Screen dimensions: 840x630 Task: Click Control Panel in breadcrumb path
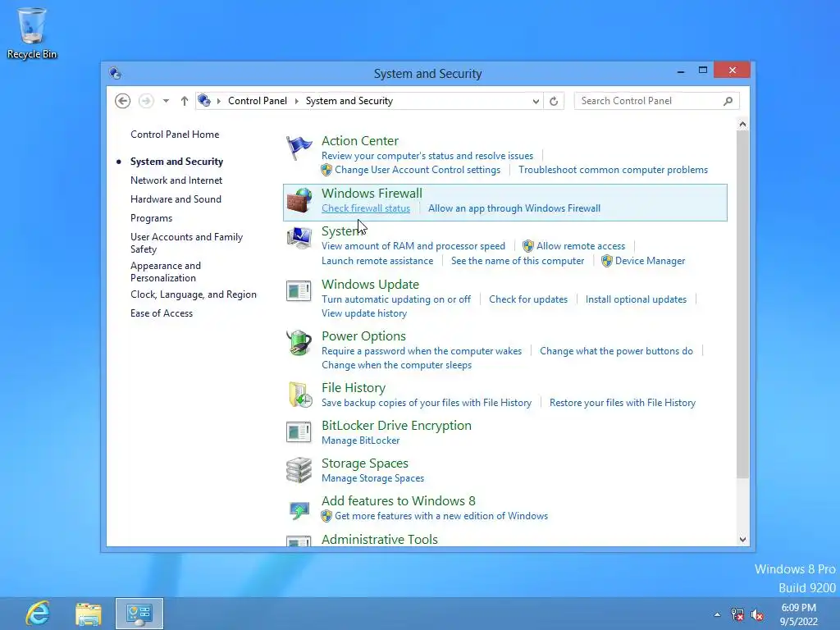click(x=257, y=101)
